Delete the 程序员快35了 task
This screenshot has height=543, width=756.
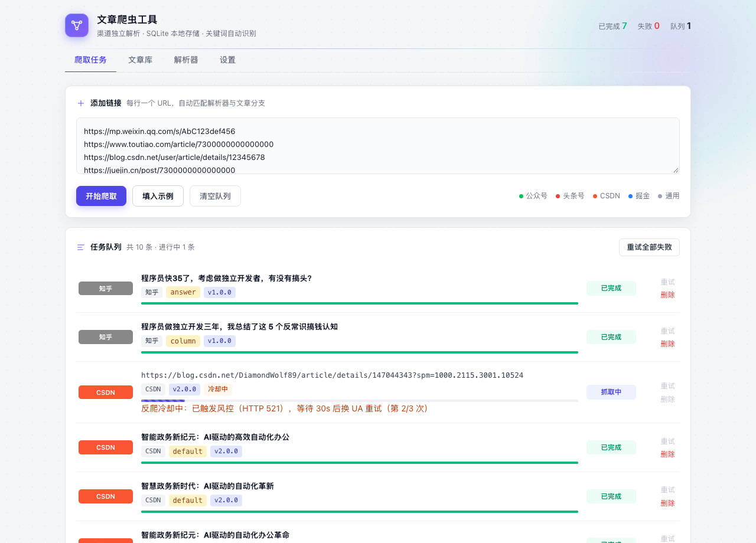coord(667,295)
